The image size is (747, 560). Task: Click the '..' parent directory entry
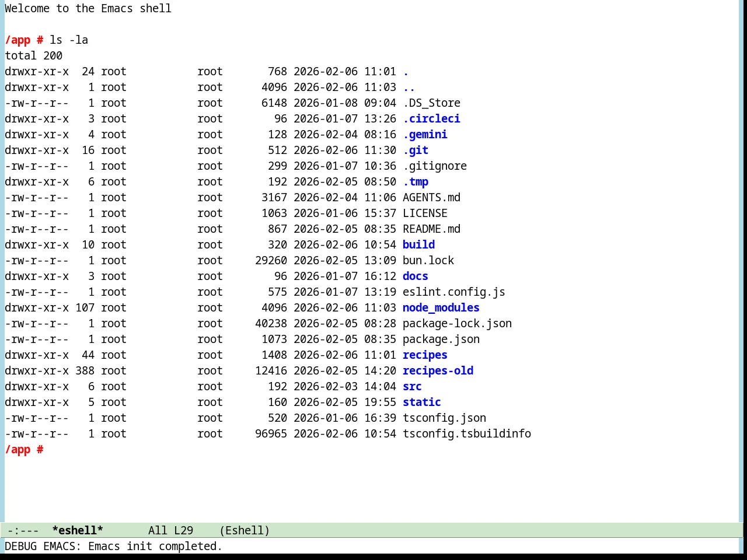coord(409,87)
